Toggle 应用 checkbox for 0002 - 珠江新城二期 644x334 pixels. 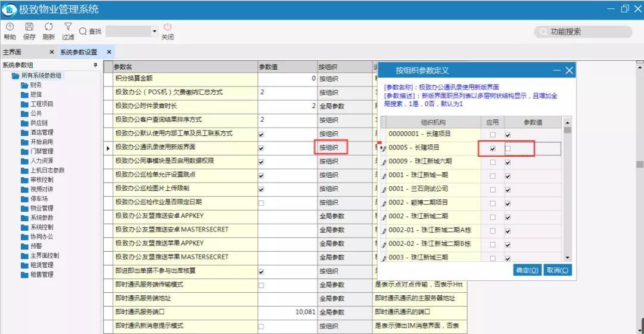tap(493, 217)
